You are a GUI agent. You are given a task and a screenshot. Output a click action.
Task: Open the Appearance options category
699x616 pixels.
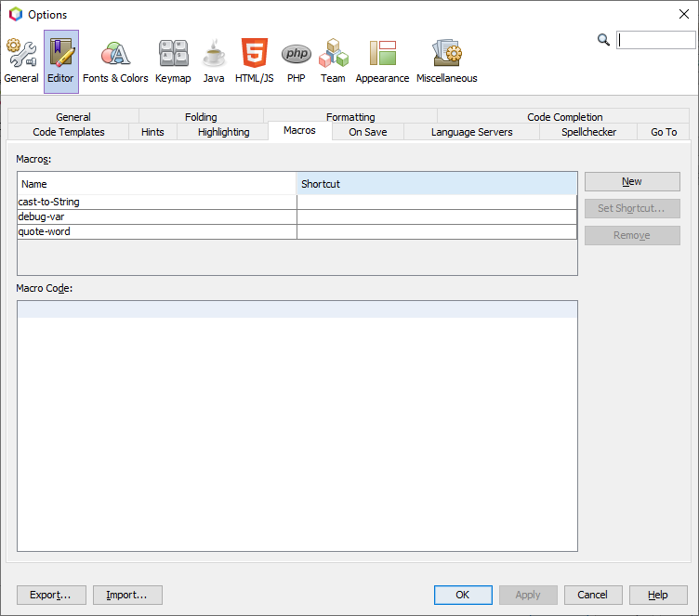click(382, 61)
